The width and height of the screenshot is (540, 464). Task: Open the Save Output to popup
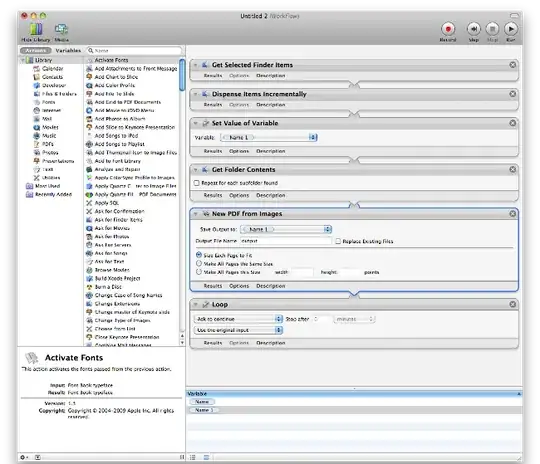286,229
